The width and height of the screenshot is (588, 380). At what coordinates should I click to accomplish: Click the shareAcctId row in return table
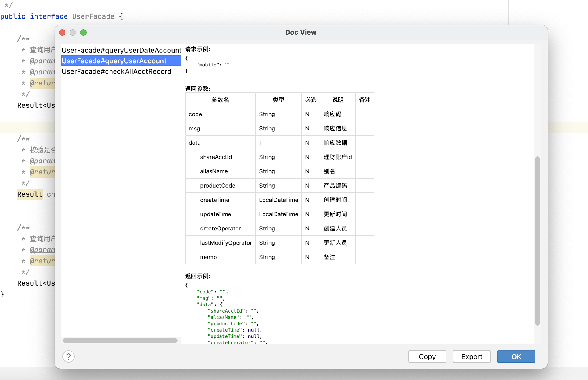pyautogui.click(x=216, y=157)
